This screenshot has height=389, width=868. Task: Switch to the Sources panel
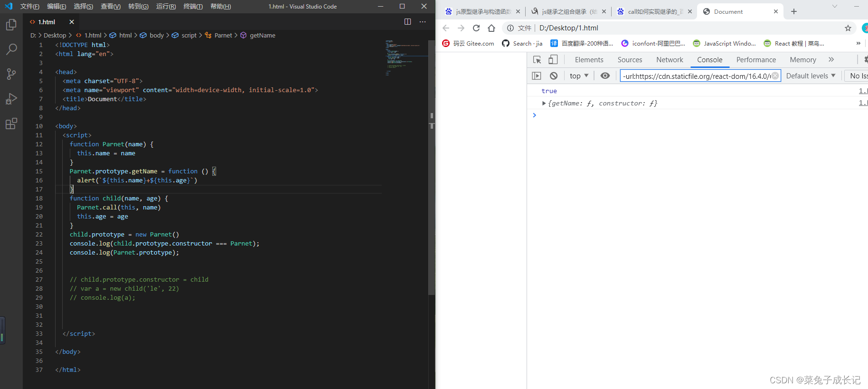[630, 60]
